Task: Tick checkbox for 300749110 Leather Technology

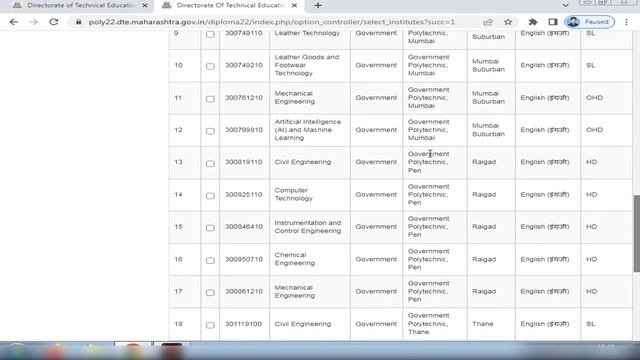Action: coord(210,34)
